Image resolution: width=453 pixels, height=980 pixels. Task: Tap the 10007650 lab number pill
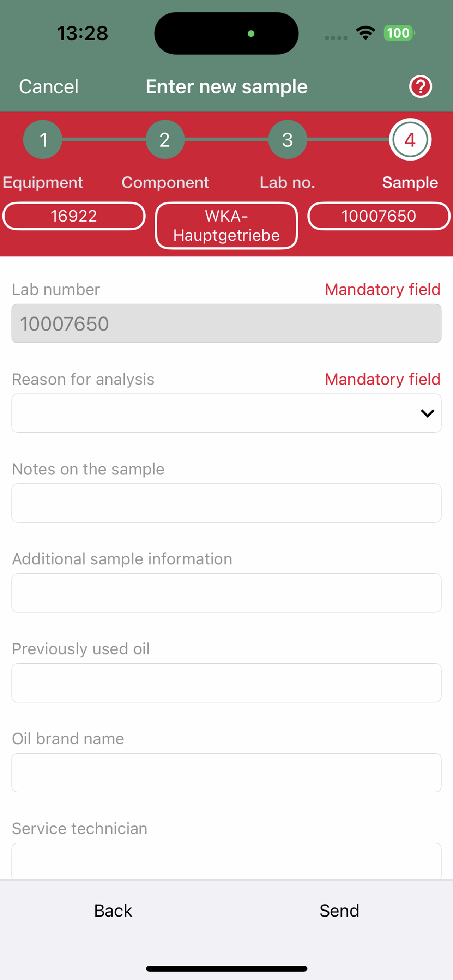coord(379,216)
